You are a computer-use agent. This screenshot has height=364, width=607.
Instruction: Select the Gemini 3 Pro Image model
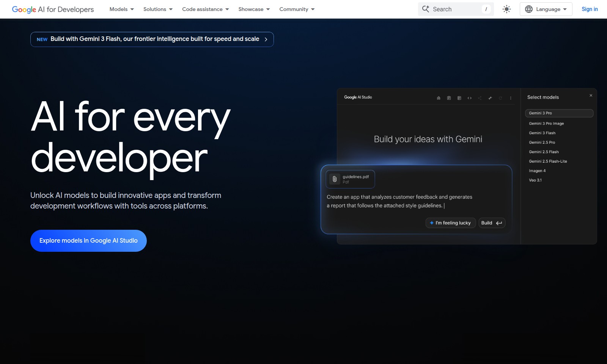(x=546, y=124)
